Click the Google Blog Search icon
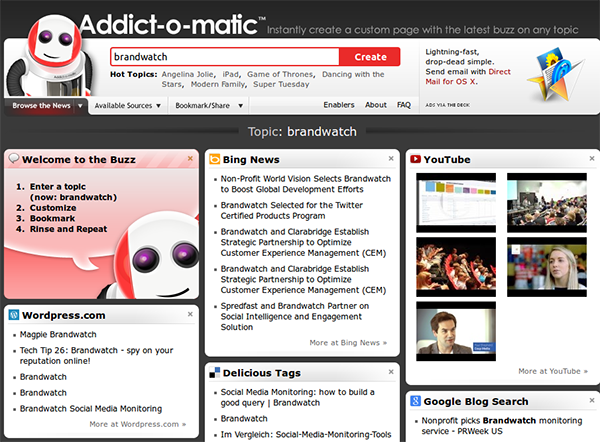This screenshot has width=600, height=442. click(x=414, y=401)
